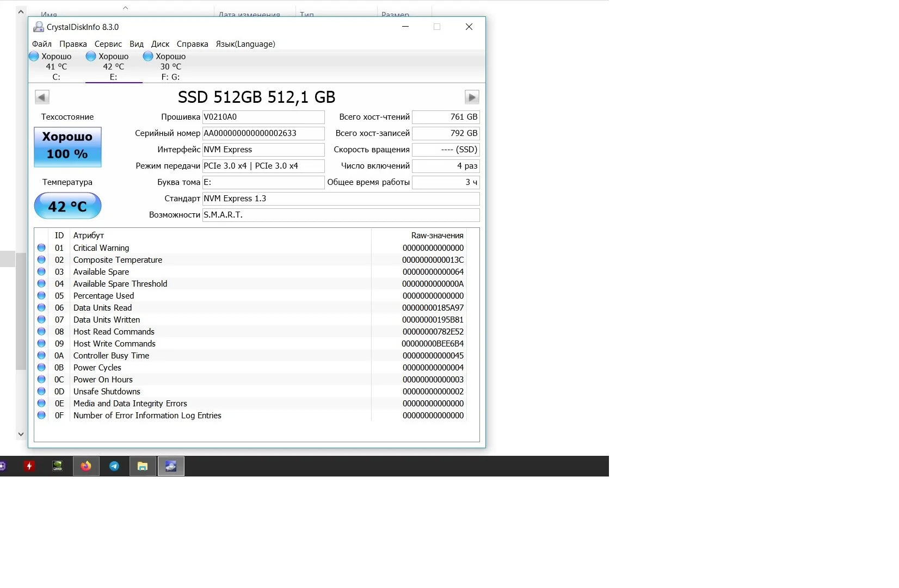899x588 pixels.
Task: Click the status orb for Power On Hours
Action: (x=41, y=379)
